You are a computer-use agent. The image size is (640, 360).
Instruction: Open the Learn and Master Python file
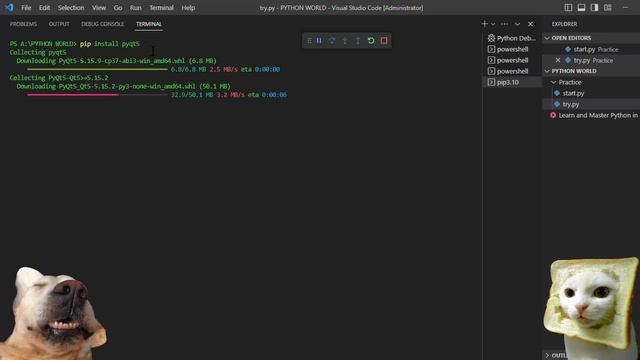point(591,115)
